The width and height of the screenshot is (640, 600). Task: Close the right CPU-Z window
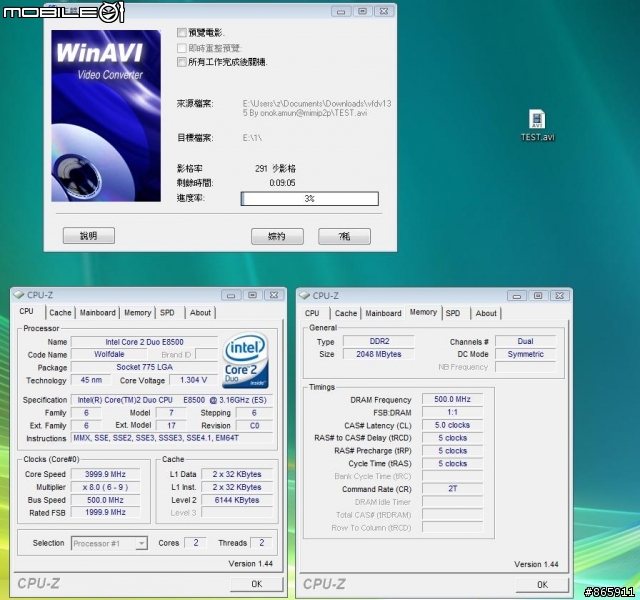point(560,296)
